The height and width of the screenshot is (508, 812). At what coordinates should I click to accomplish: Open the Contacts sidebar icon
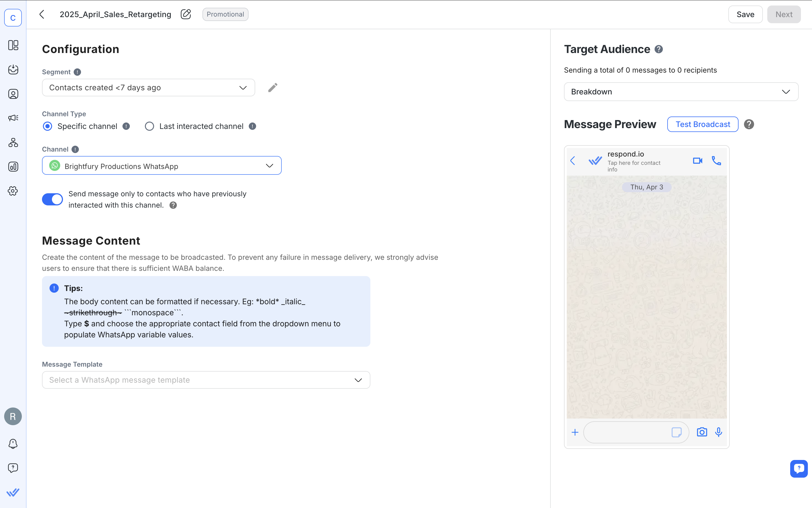(13, 94)
